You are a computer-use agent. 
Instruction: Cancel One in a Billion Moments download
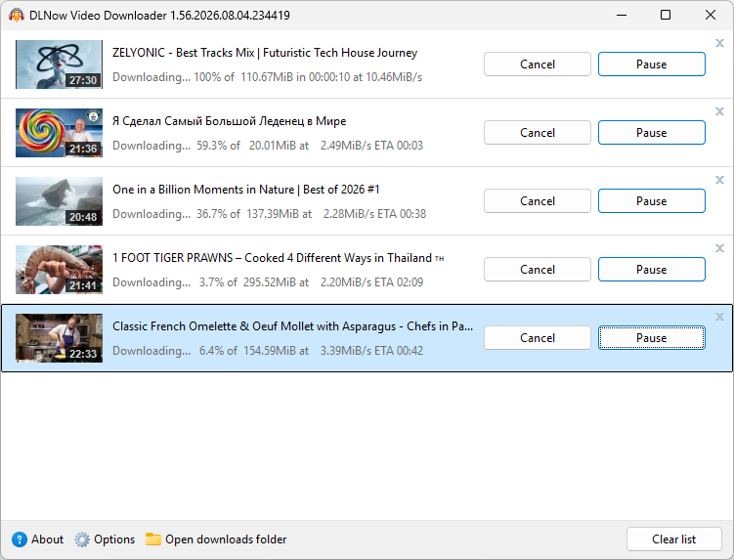click(x=538, y=201)
